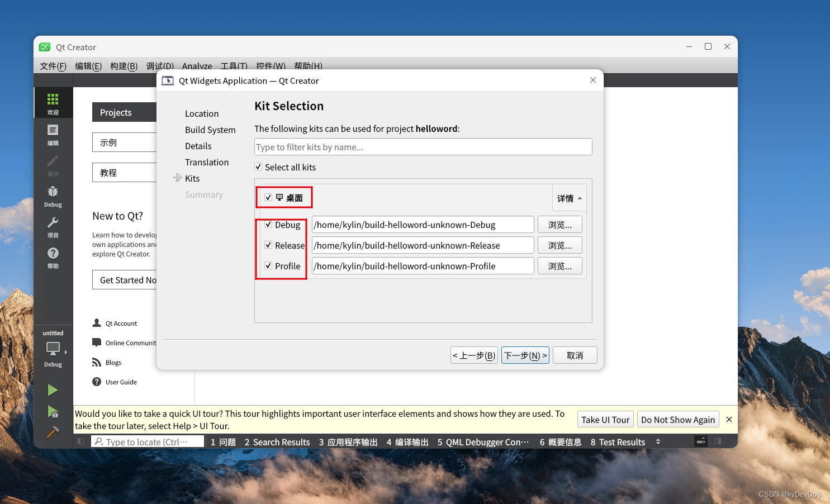Screen dimensions: 830x504
Task: Collapse kit details with 详情 button
Action: (570, 198)
